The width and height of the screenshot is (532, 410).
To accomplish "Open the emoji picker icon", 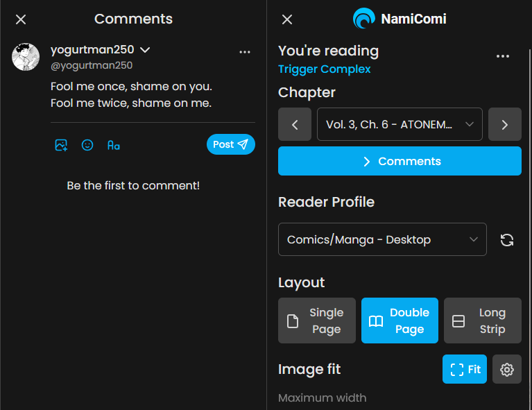I will tap(87, 145).
